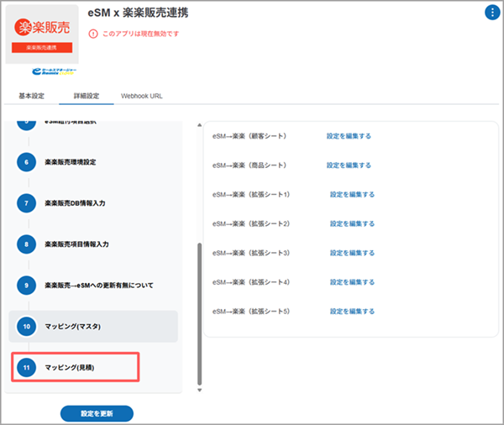Edit settings for eSM→楽楽（顧客シート）
This screenshot has width=504, height=425.
click(x=349, y=136)
